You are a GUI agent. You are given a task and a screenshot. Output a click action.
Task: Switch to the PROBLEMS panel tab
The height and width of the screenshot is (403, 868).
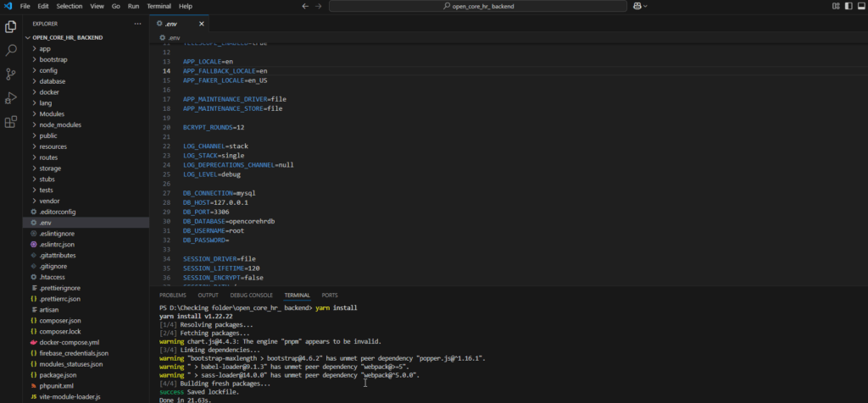[173, 295]
